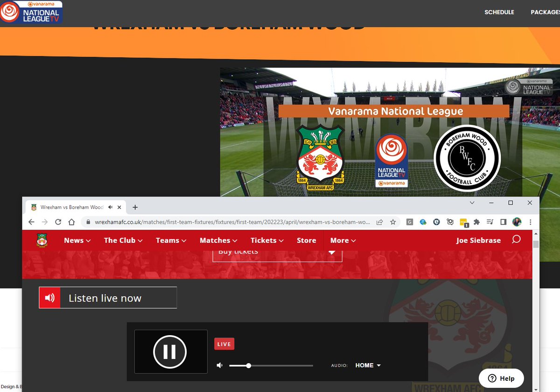Image resolution: width=560 pixels, height=392 pixels.
Task: Open Joe Siebrase account link
Action: pos(478,241)
